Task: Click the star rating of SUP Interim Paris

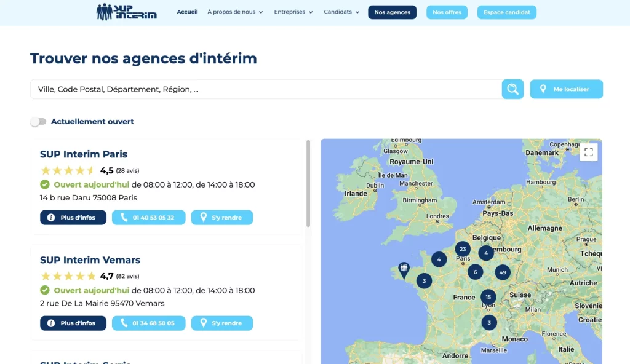Action: pyautogui.click(x=68, y=171)
